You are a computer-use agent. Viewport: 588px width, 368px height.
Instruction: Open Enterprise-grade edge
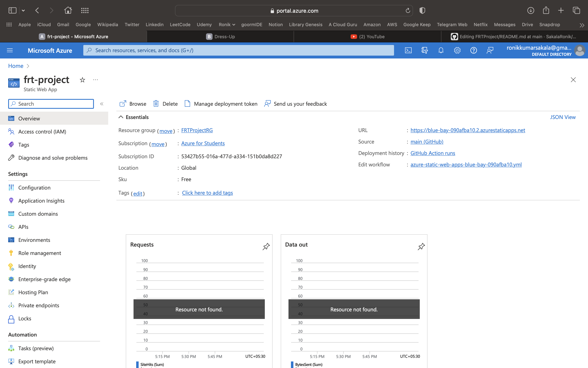pyautogui.click(x=54, y=279)
